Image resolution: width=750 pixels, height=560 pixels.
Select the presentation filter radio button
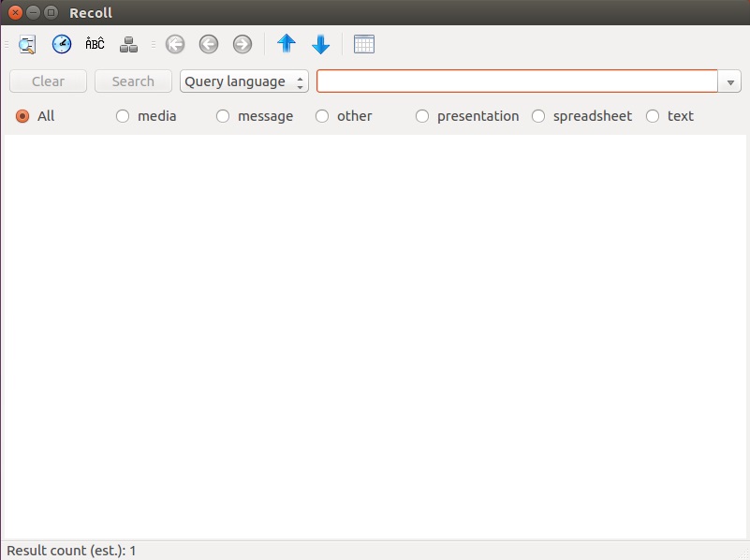tap(422, 116)
